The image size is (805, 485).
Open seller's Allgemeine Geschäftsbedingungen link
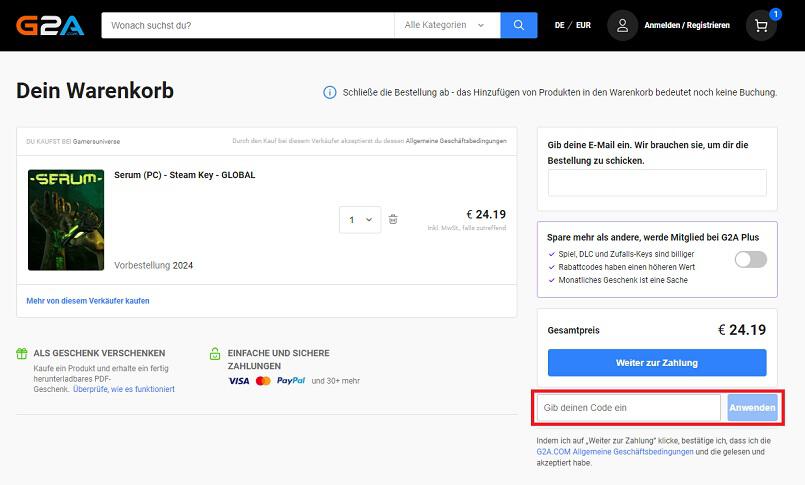(456, 141)
